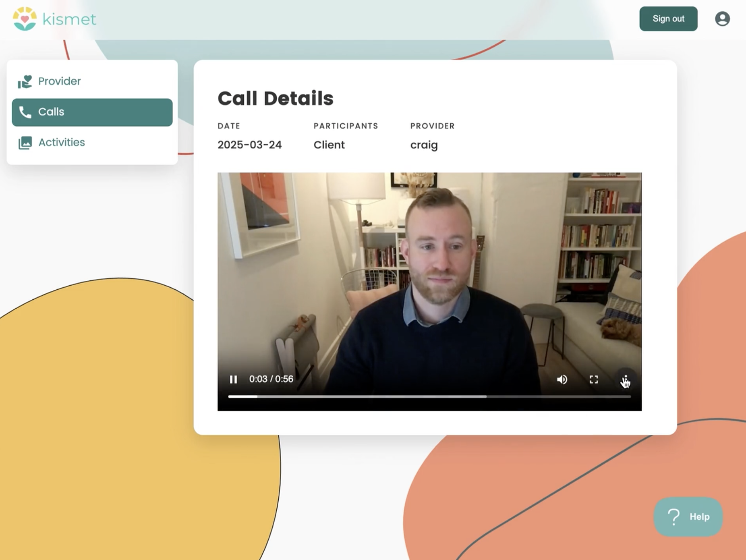Click the provider name craig
746x560 pixels.
pyautogui.click(x=424, y=145)
